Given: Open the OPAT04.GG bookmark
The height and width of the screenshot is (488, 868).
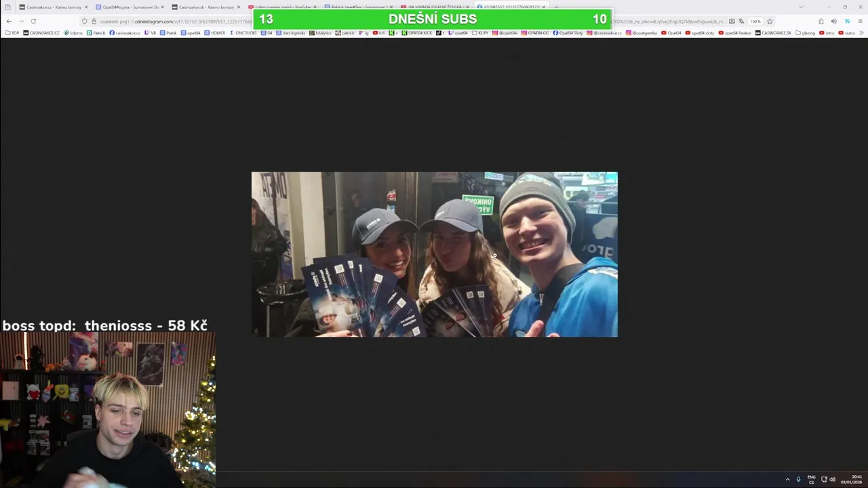Looking at the screenshot, I should 536,33.
